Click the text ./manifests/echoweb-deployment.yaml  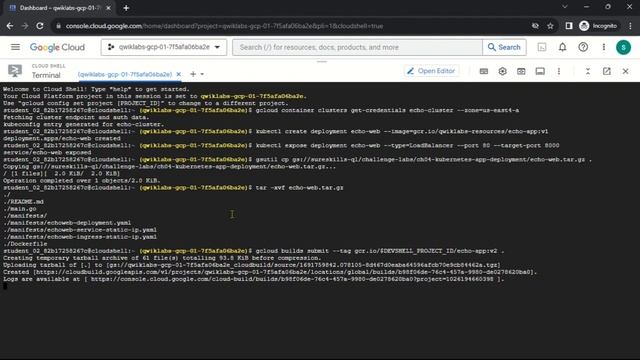(x=67, y=223)
